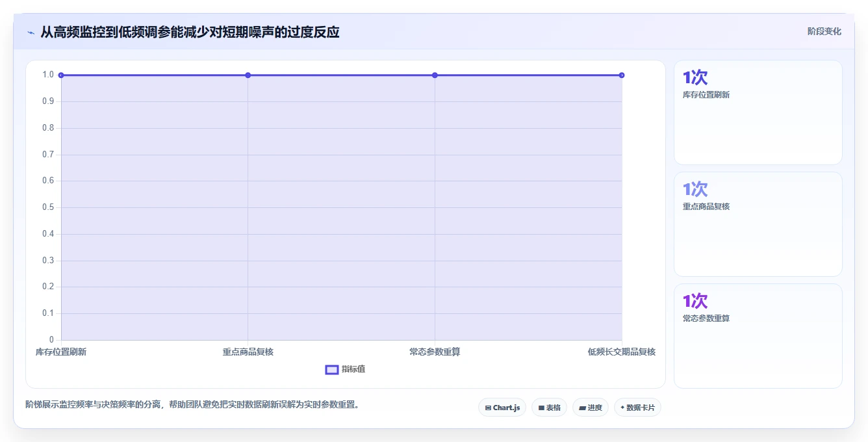
Task: Select the 表格 tag pill
Action: (549, 408)
